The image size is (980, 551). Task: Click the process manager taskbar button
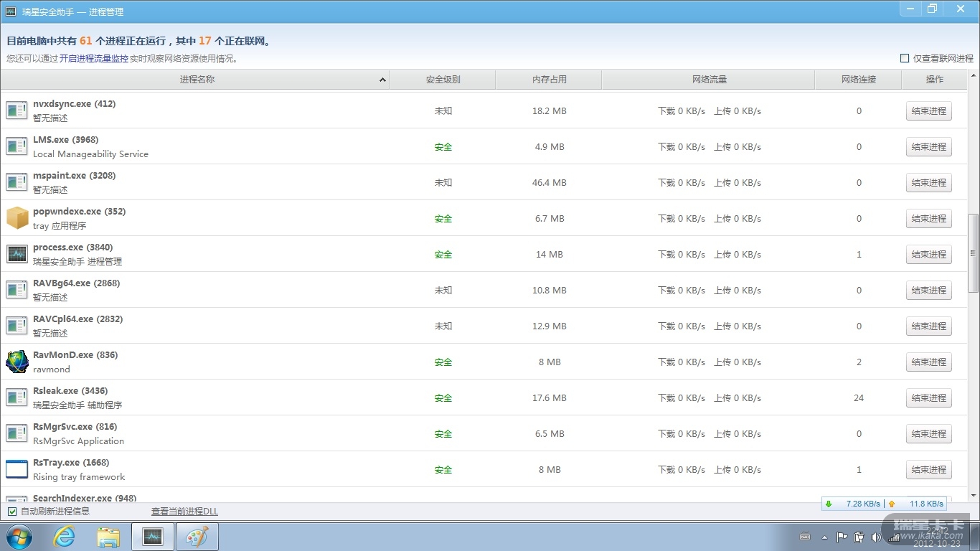pos(153,537)
